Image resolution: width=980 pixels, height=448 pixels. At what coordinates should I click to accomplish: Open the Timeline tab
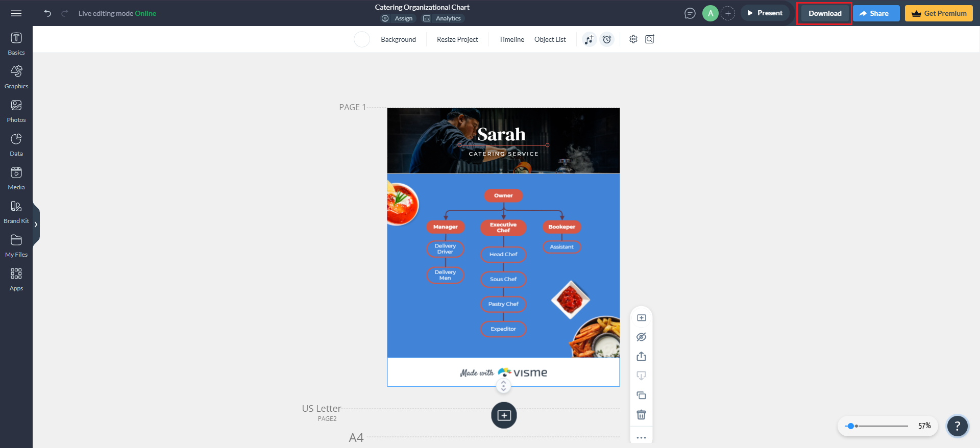pos(511,39)
